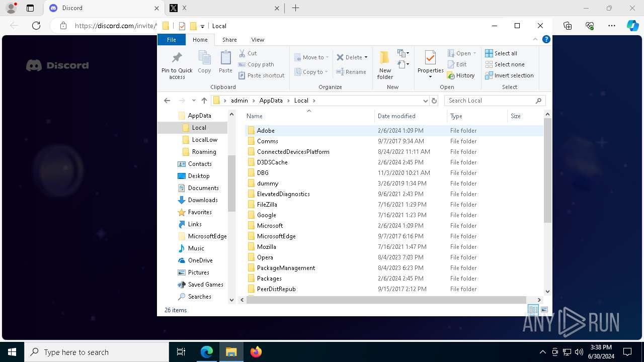Click Invert selection
The image size is (644, 362).
coord(509,75)
